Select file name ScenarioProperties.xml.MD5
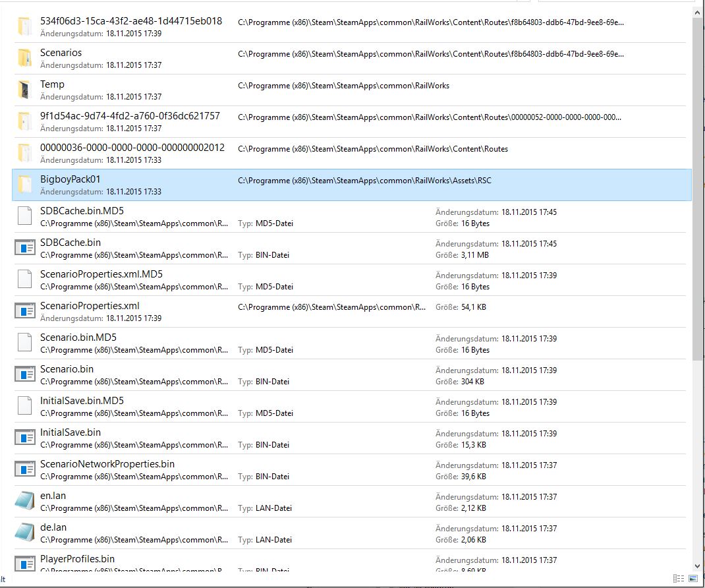The image size is (705, 588). [x=101, y=274]
